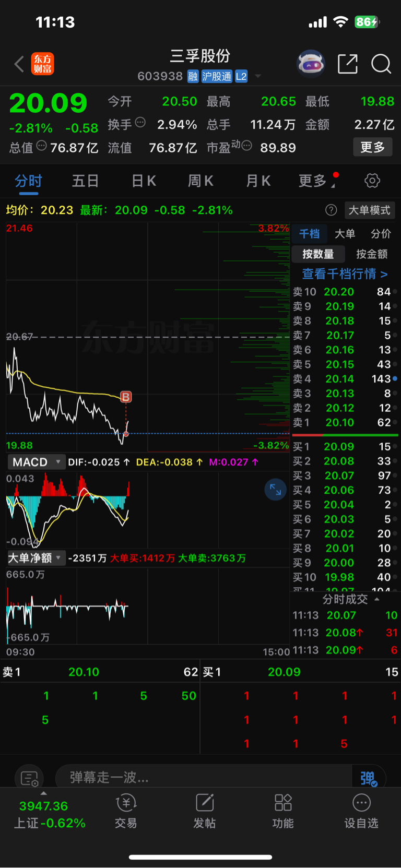Tap the 弹幕走一波 input field
This screenshot has width=401, height=868.
[x=204, y=778]
